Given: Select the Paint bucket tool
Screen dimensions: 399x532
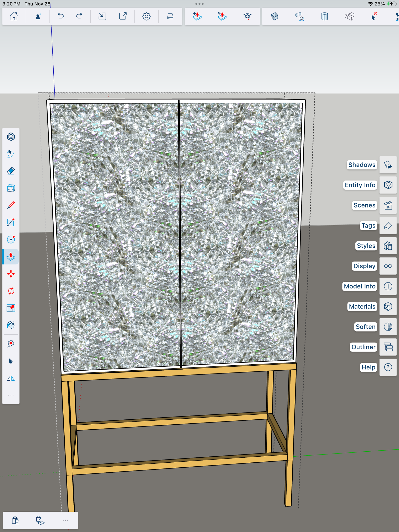Looking at the screenshot, I should [x=11, y=325].
